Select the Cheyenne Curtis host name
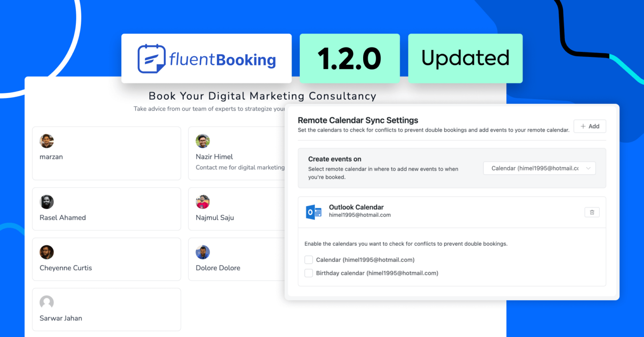 [65, 268]
